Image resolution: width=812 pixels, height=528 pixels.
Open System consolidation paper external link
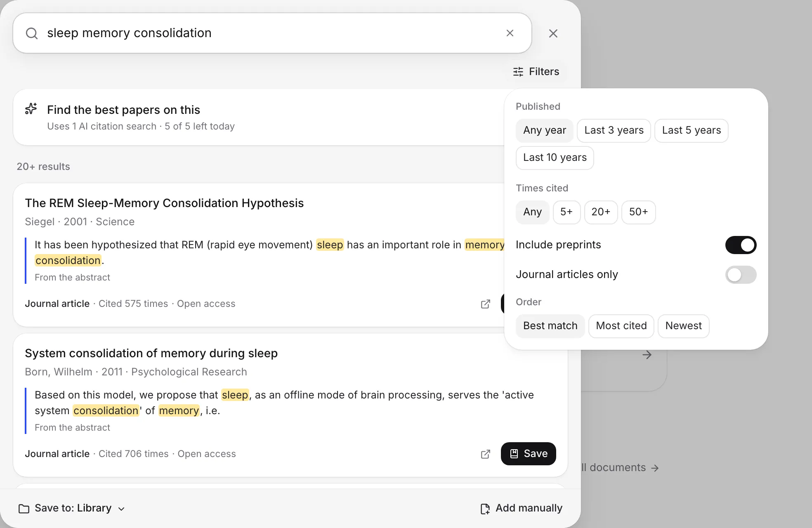point(486,454)
